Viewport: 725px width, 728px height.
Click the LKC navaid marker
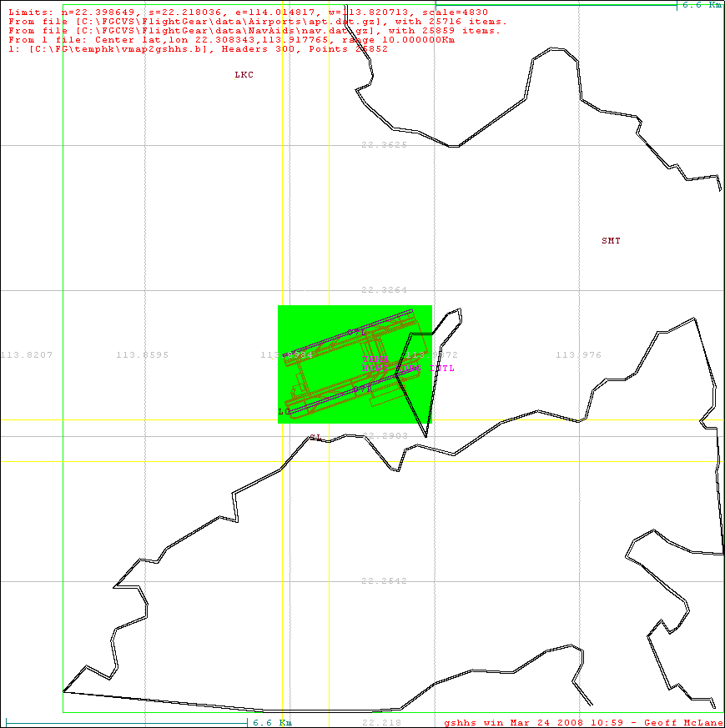(244, 75)
